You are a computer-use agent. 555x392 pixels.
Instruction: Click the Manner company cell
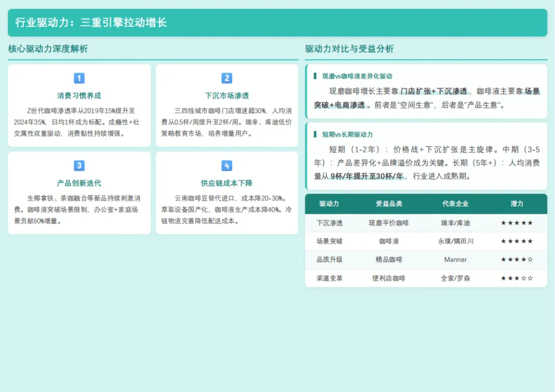pyautogui.click(x=455, y=259)
